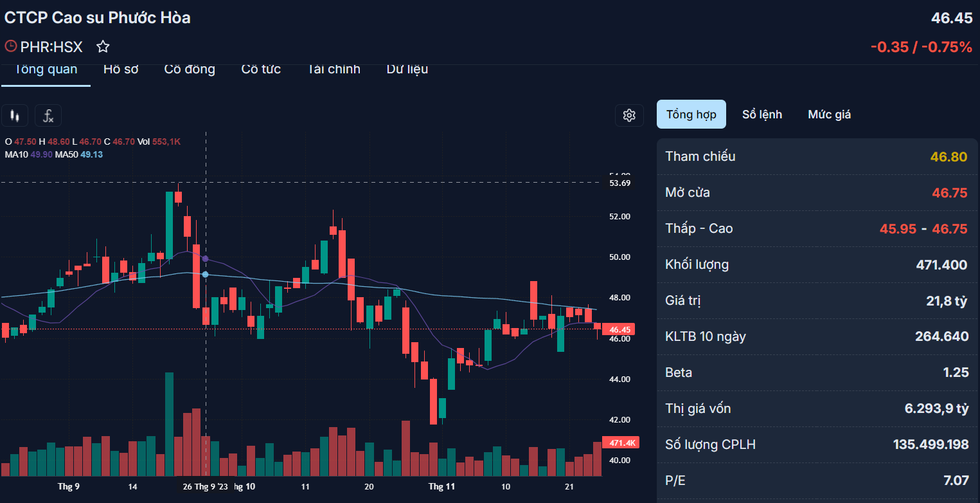Click the 53.69 high price axis label
The height and width of the screenshot is (503, 980).
(x=619, y=183)
